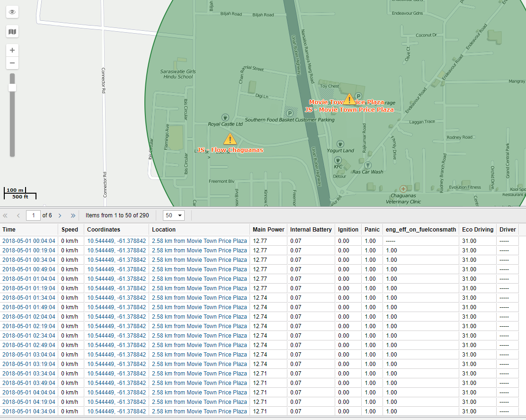The image size is (526, 420).
Task: Click the page number input field
Action: click(33, 215)
